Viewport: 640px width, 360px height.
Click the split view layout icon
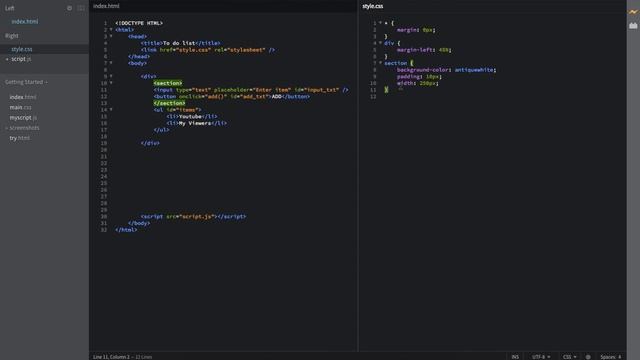81,8
